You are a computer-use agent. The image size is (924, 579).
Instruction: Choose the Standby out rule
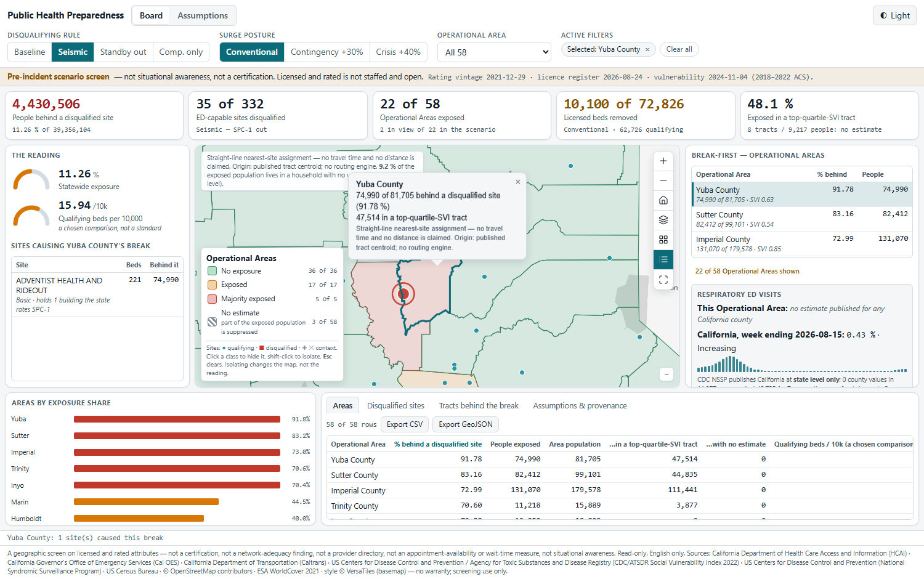coord(123,52)
